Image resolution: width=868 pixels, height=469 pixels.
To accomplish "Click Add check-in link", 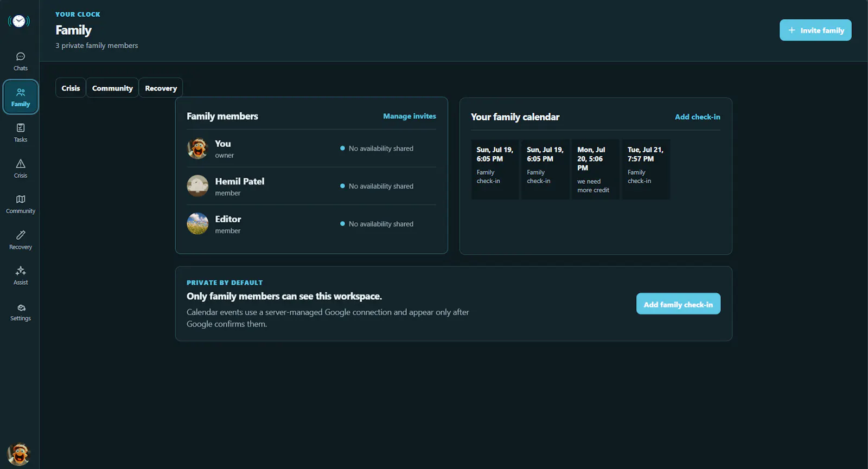I will [698, 117].
